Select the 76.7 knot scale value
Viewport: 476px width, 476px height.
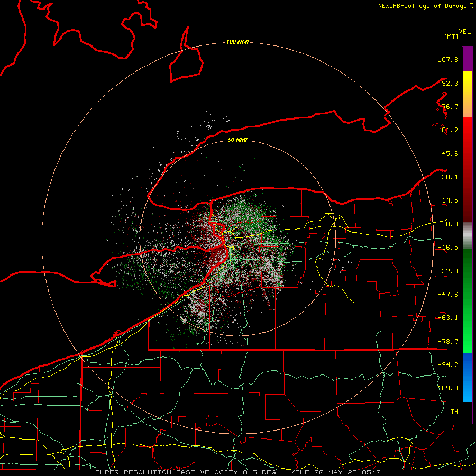[450, 106]
